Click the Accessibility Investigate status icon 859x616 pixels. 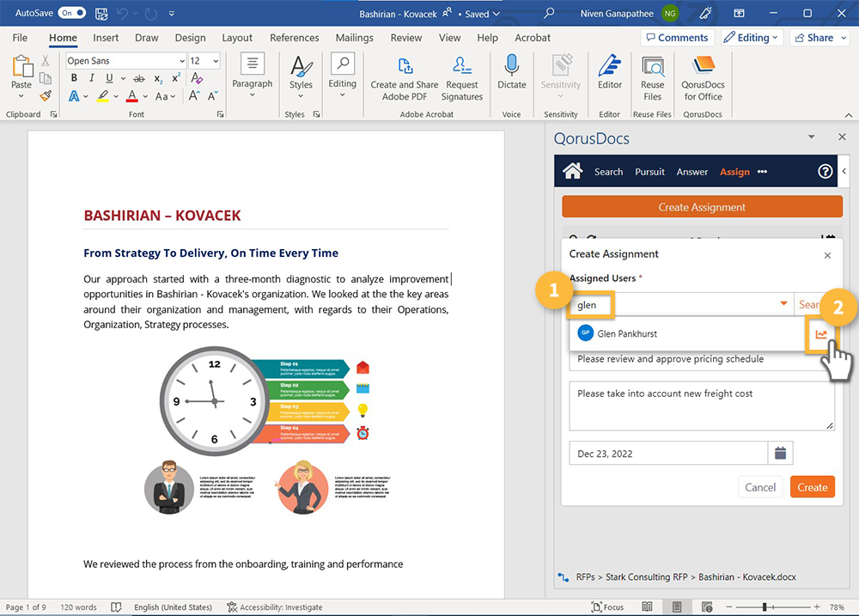[x=232, y=607]
